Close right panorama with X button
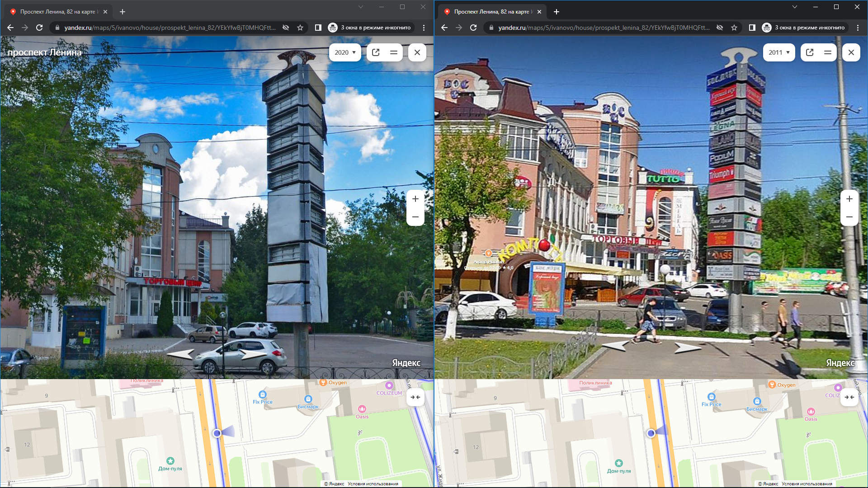 coord(851,52)
